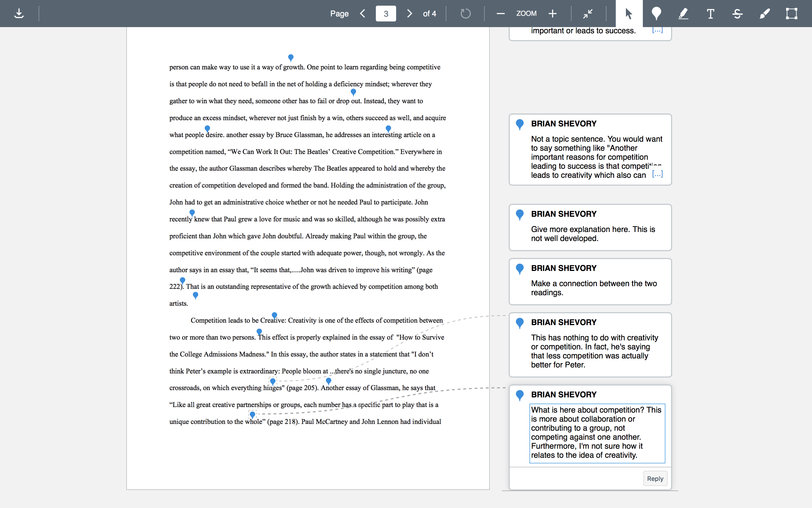Reply to the competition comment
Viewport: 812px width, 508px height.
coord(655,478)
